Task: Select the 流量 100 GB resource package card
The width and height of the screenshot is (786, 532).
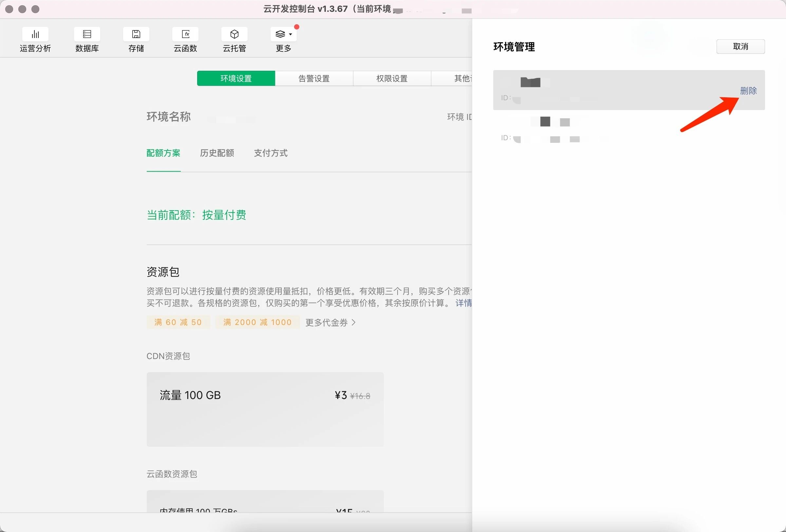Action: point(265,409)
